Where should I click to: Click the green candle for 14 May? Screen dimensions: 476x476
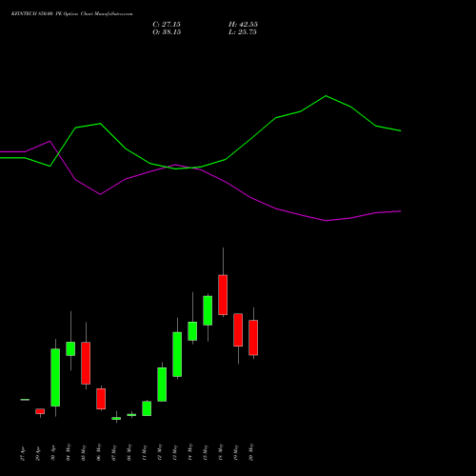click(192, 331)
